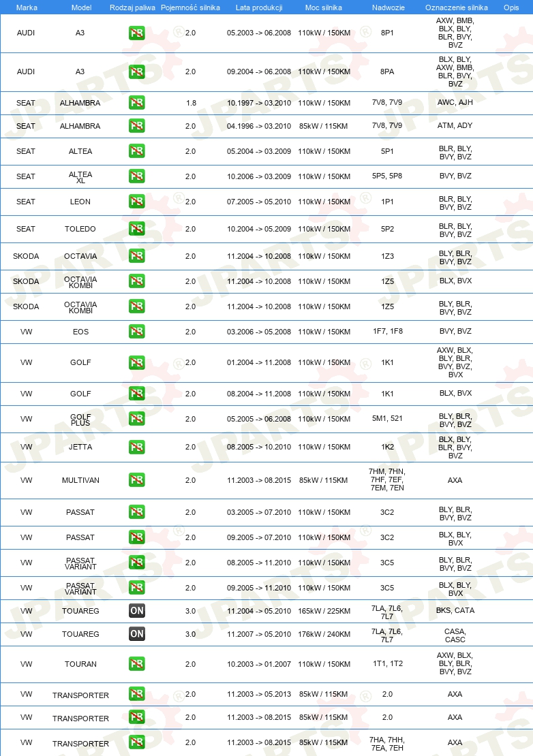Click engine code cell 'AWC, AJH'
533x756 pixels.
click(455, 102)
